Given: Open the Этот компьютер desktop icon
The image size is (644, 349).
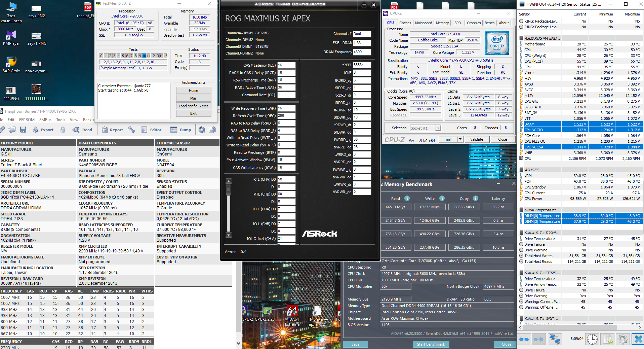Looking at the screenshot, I should coord(11,12).
